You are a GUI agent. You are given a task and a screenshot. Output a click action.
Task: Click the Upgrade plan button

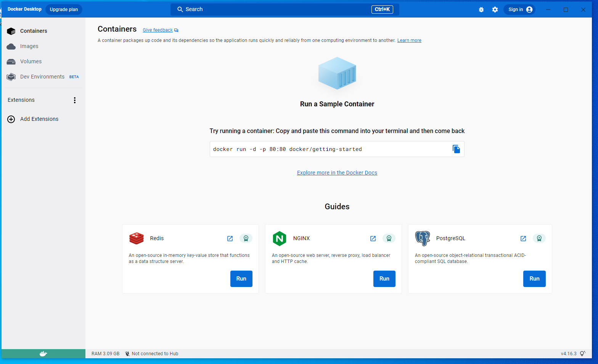click(x=64, y=10)
